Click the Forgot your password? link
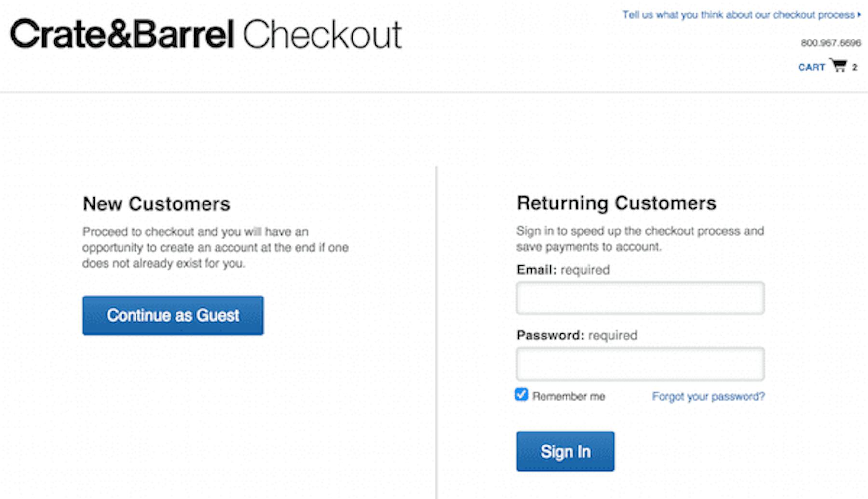Image resolution: width=868 pixels, height=499 pixels. click(x=708, y=396)
